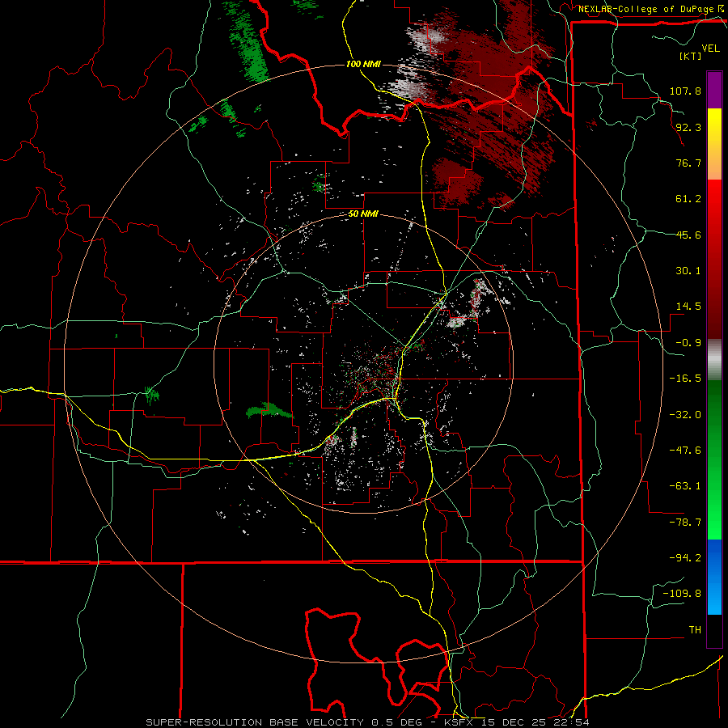The image size is (728, 728).
Task: Click the 14.5 legend value
Action: click(688, 307)
